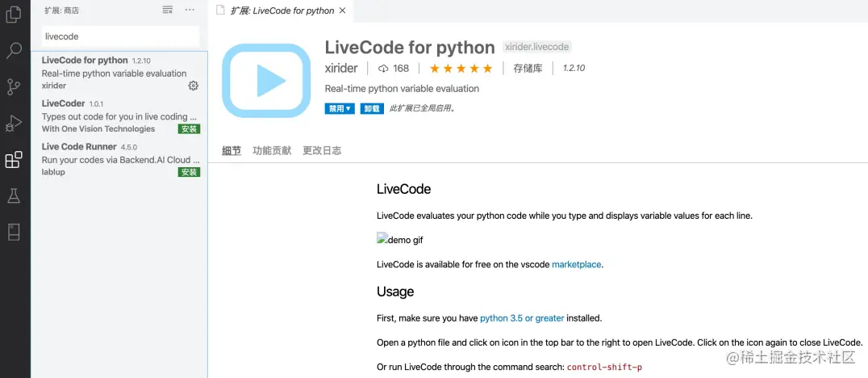Close the LiveCode for python tab
Screen dimensions: 868x378
[x=343, y=10]
